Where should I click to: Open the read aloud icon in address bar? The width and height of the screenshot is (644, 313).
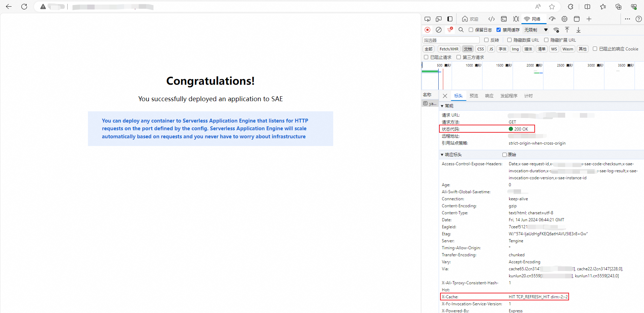point(538,7)
